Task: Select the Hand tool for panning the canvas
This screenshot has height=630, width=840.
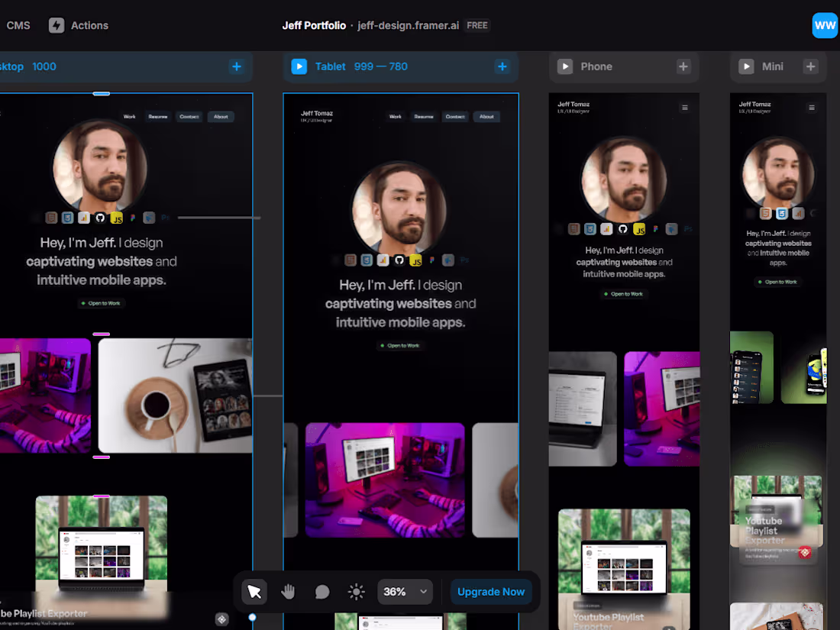Action: pos(288,591)
